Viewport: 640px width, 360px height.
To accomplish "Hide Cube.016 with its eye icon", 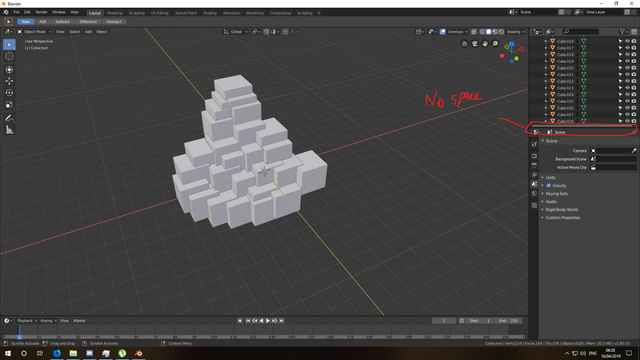I will [x=627, y=41].
